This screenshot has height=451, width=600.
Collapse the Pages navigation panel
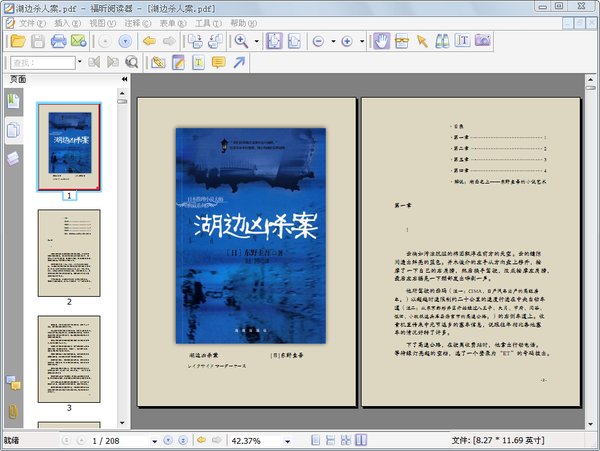tap(124, 79)
